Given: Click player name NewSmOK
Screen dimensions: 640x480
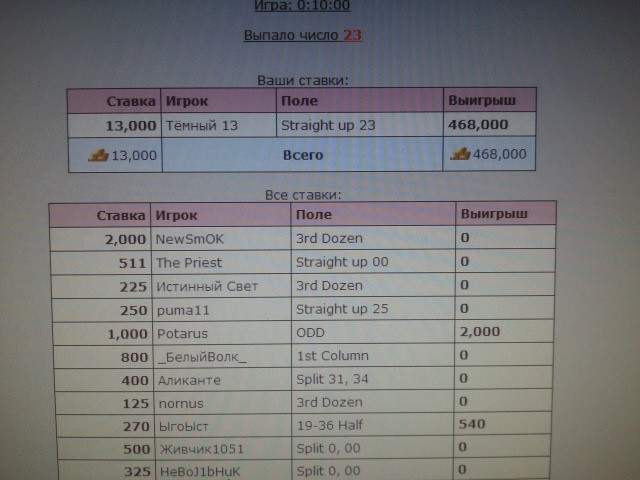Looking at the screenshot, I should 190,239.
